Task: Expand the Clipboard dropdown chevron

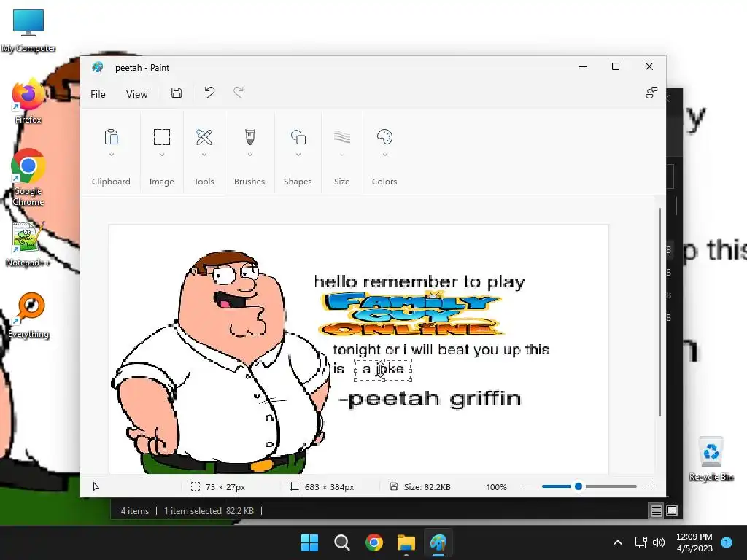Action: 111,155
